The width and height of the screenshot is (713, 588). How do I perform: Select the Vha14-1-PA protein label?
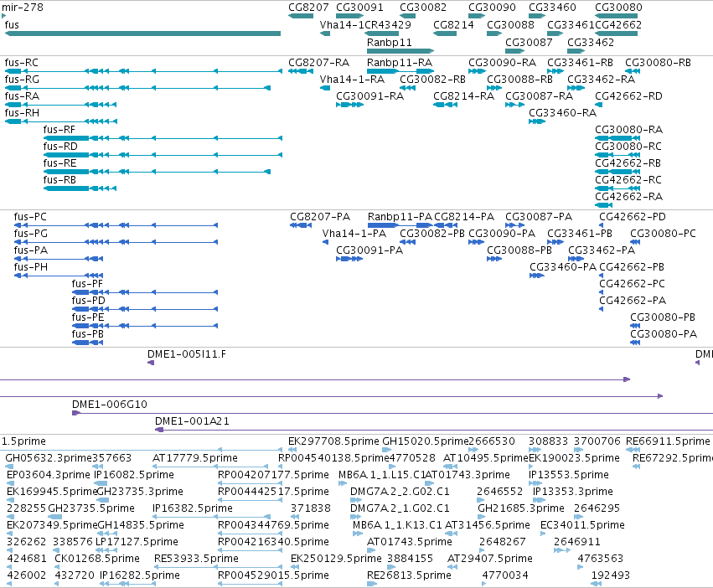pyautogui.click(x=354, y=234)
